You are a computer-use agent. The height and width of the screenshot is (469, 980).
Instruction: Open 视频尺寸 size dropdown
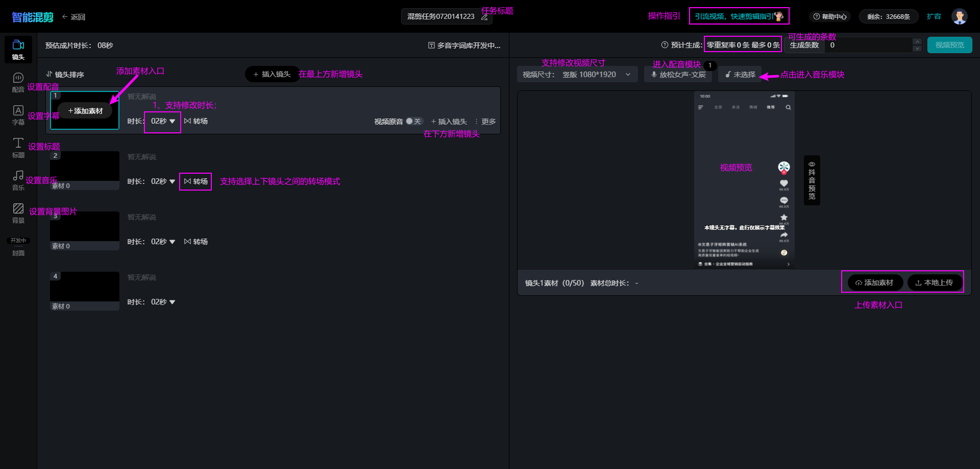coord(577,75)
